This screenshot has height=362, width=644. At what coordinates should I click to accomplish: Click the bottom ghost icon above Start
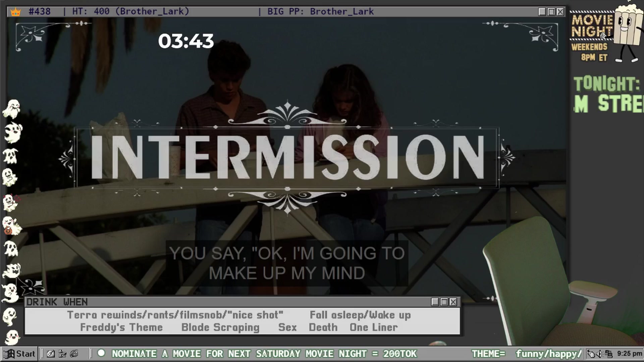click(12, 338)
